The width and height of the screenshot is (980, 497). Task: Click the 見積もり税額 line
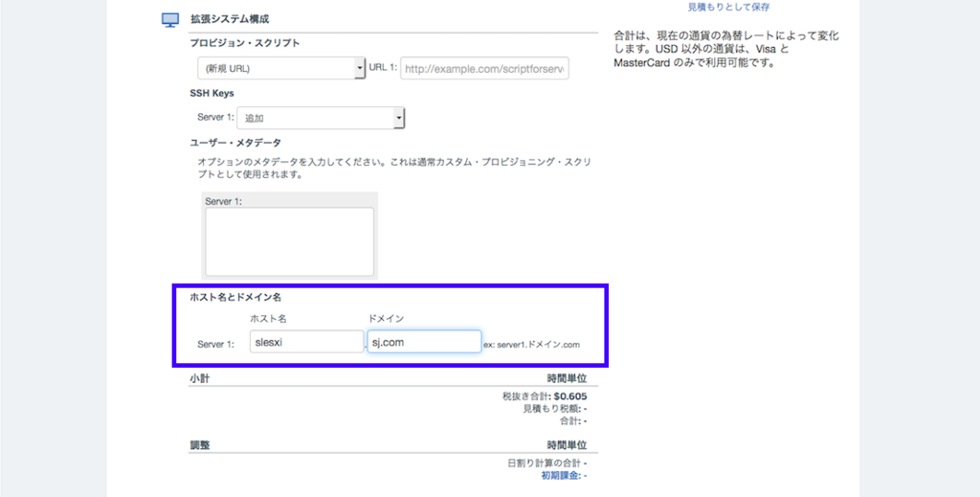coord(555,409)
